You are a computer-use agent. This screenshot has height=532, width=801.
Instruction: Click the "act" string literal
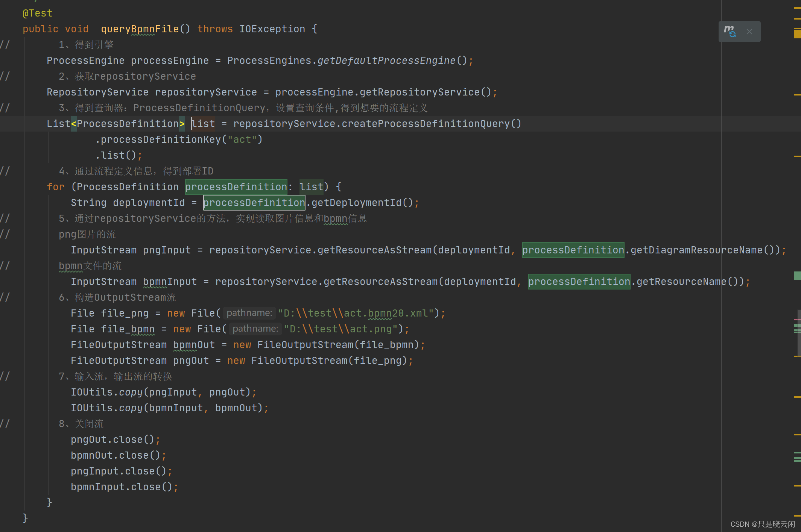pos(242,139)
